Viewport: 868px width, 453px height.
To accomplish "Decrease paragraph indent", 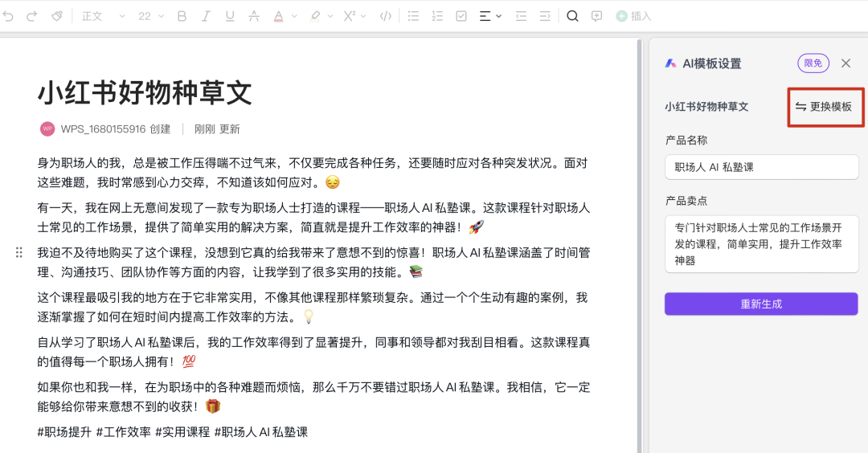I will tap(521, 16).
